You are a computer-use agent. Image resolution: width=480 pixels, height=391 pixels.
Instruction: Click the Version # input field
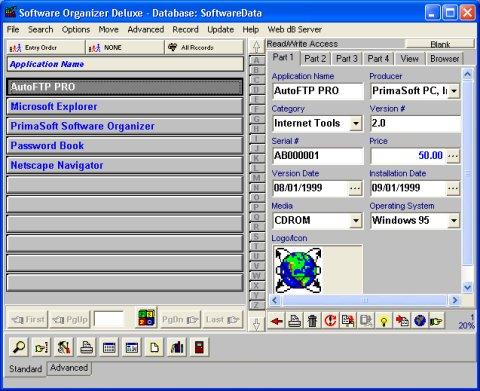415,123
